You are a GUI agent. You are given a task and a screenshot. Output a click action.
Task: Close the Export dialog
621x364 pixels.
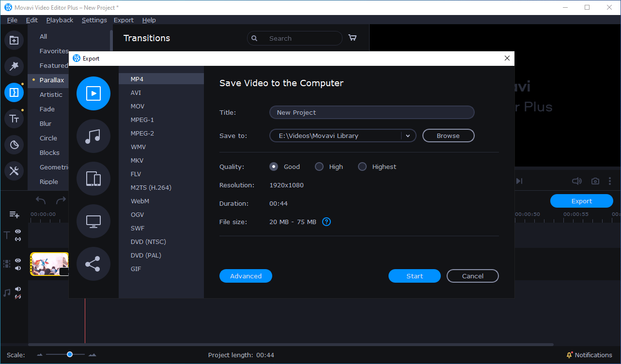pos(507,58)
